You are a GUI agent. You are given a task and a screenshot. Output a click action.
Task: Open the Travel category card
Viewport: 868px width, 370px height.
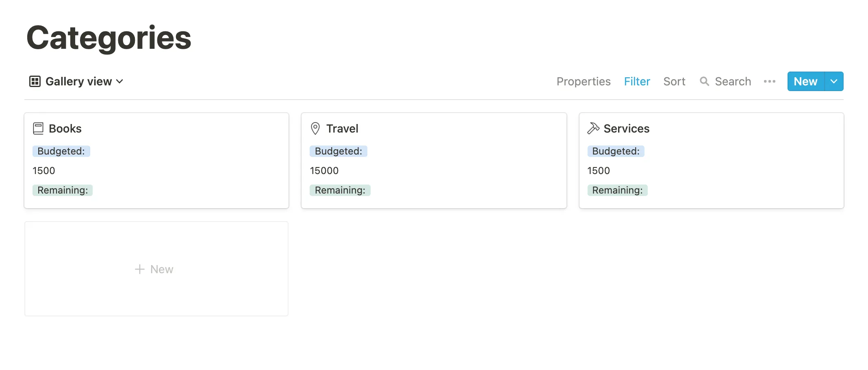coord(434,161)
